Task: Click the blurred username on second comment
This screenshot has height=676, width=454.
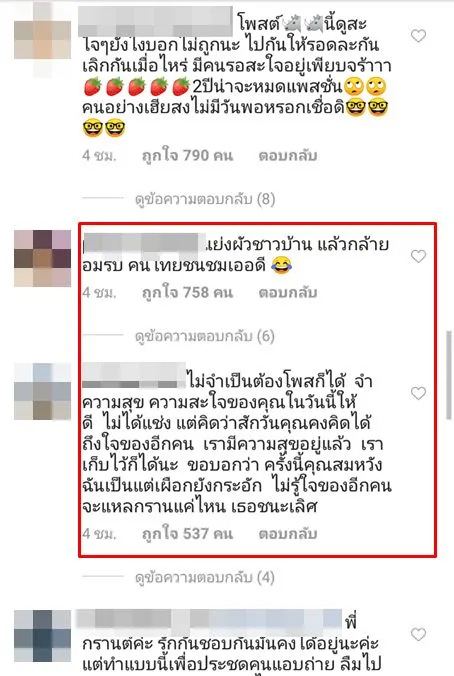Action: (x=144, y=244)
